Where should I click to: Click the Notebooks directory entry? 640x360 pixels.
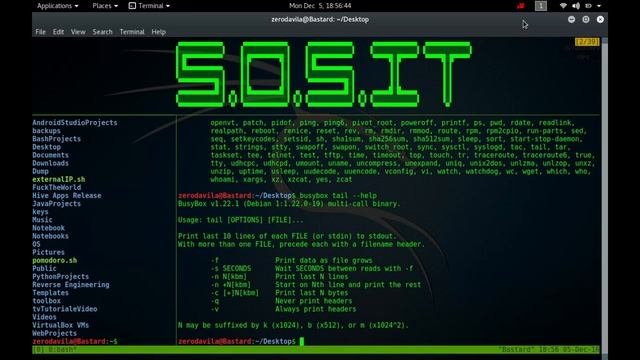click(x=51, y=236)
